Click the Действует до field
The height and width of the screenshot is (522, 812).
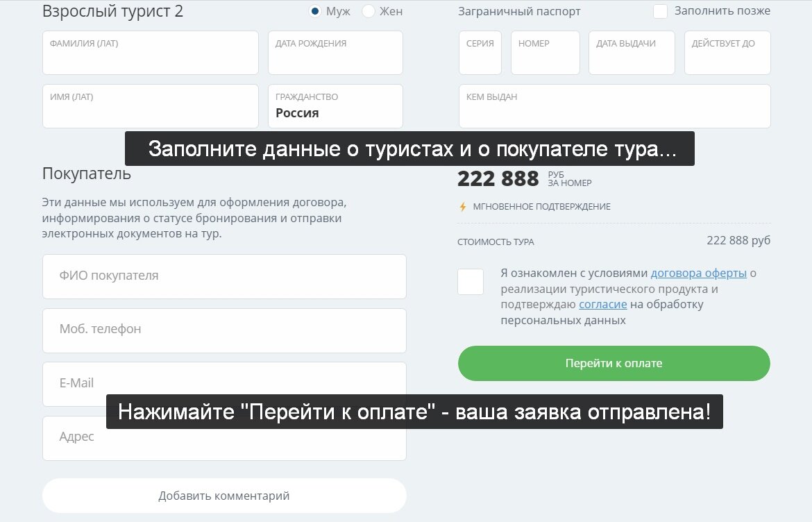point(727,53)
